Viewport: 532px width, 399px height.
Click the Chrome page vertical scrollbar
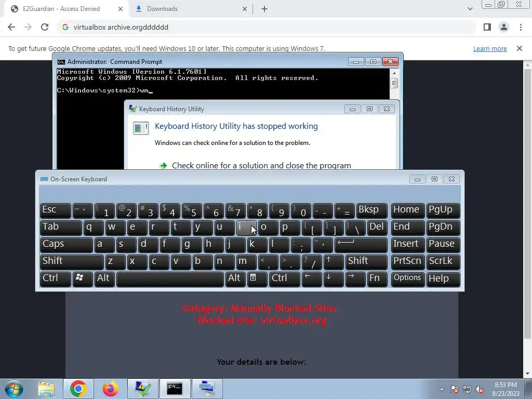tap(527, 204)
